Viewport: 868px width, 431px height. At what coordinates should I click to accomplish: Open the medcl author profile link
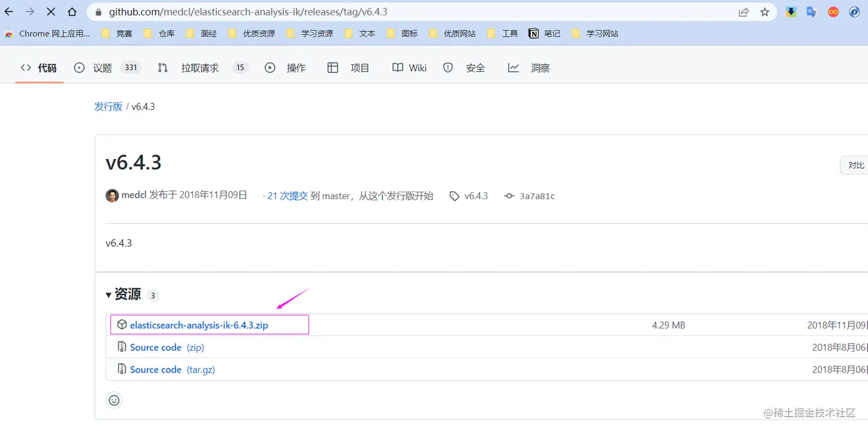tap(134, 196)
